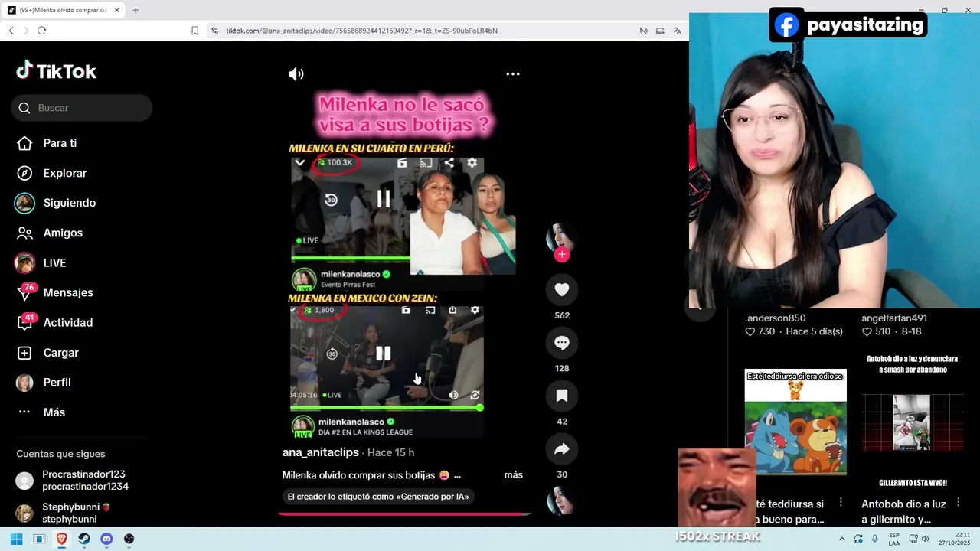
Task: Follow the creator with the red plus
Action: click(562, 255)
